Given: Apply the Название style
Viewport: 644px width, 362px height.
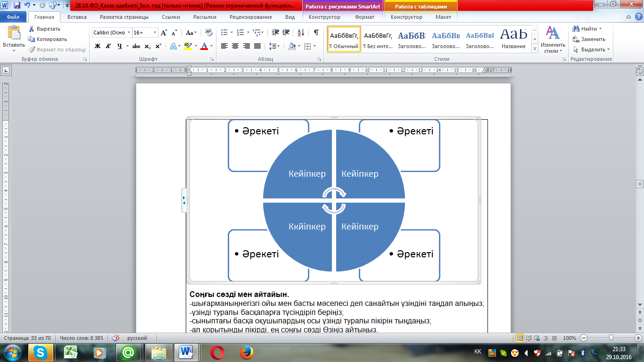Looking at the screenshot, I should tap(514, 40).
